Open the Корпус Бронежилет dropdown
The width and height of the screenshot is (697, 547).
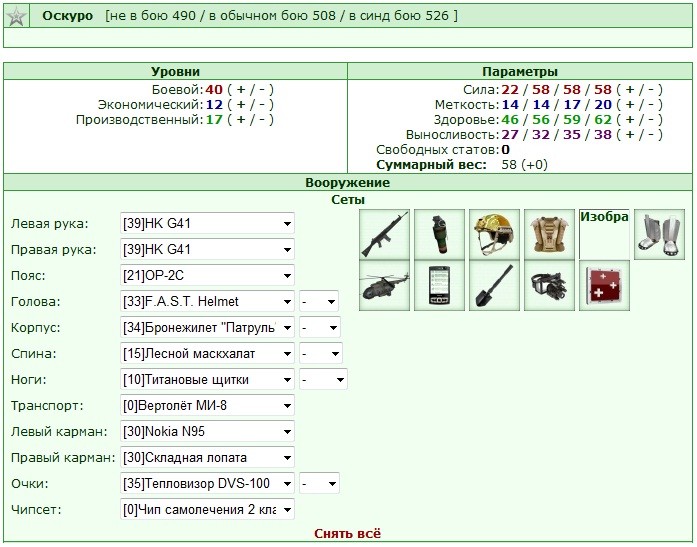click(207, 327)
